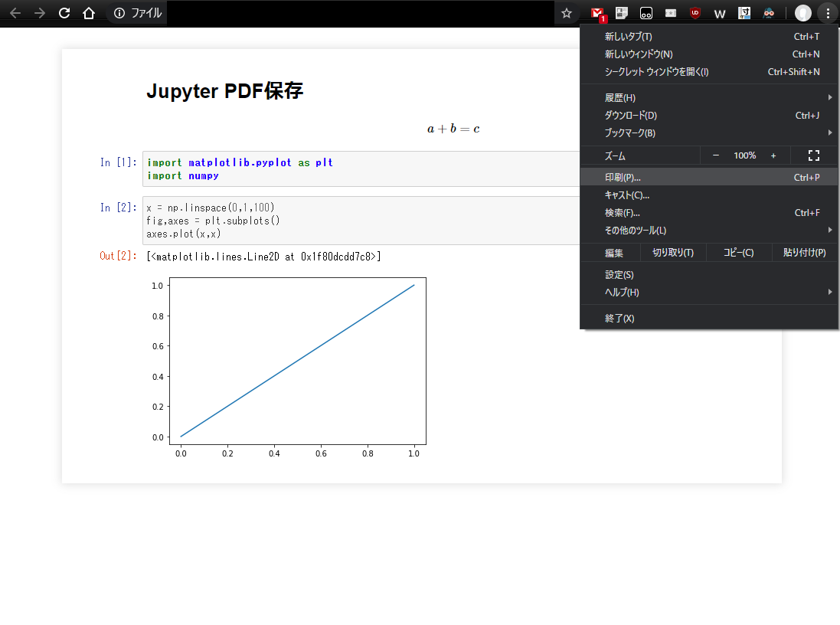Open the W extension icon

[720, 14]
